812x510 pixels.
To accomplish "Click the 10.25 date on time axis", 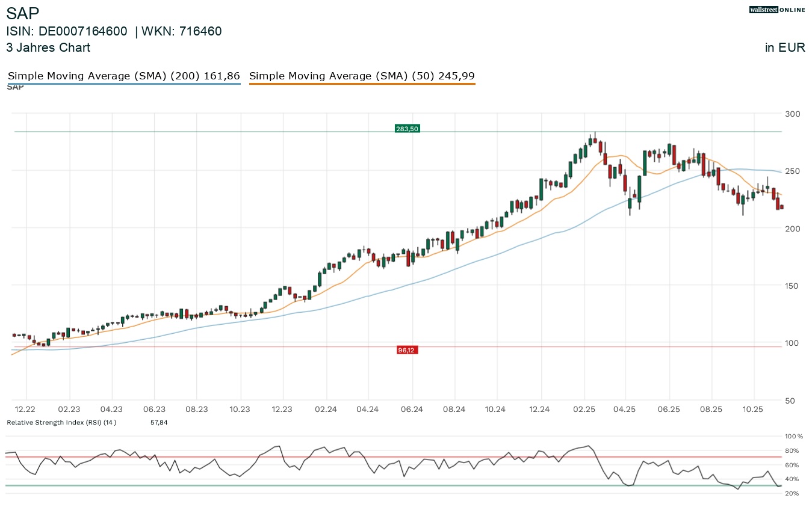I will pos(753,409).
